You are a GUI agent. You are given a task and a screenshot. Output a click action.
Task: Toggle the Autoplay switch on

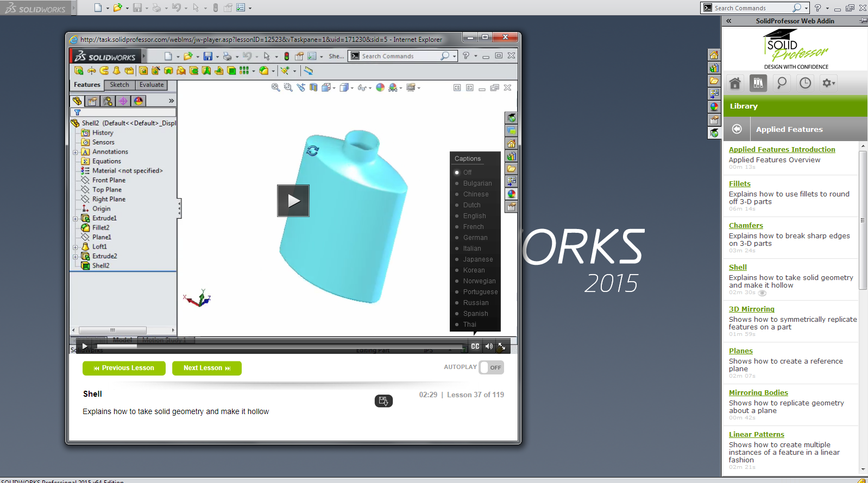coord(491,367)
